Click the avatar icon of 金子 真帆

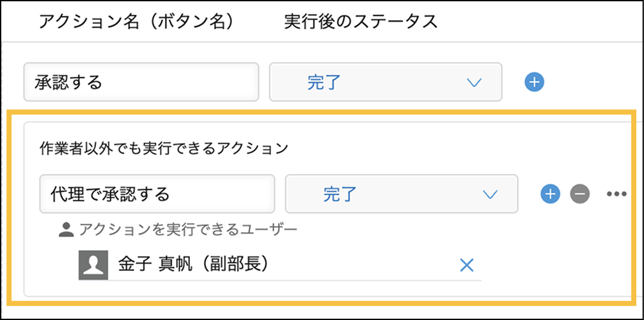pyautogui.click(x=92, y=265)
